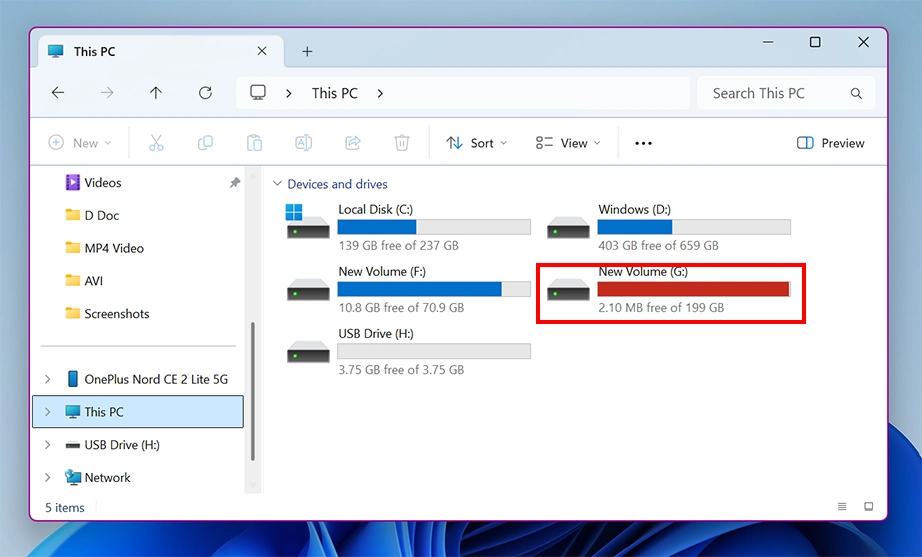The image size is (922, 557).
Task: Select the Local Disk (C:) drive icon
Action: click(x=308, y=222)
